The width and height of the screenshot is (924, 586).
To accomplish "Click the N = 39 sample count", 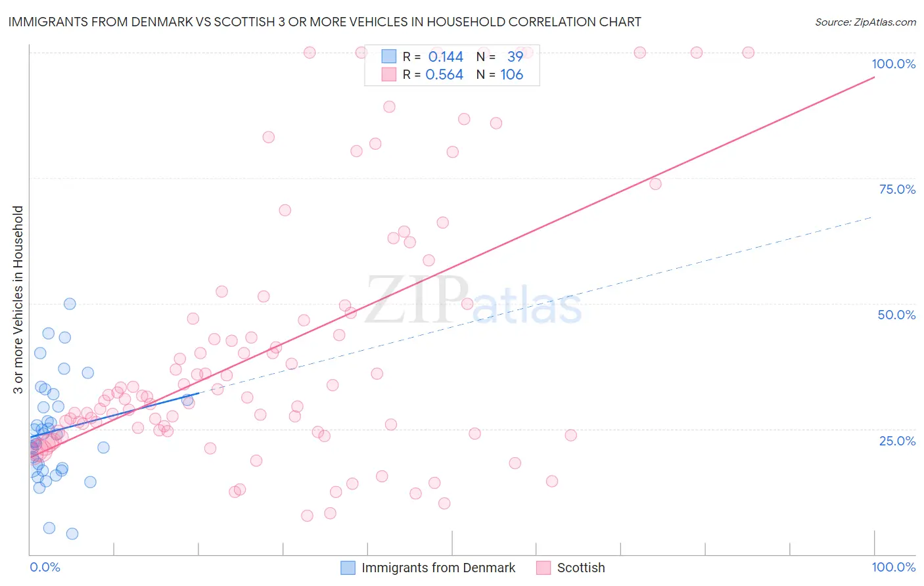I will click(x=499, y=56).
